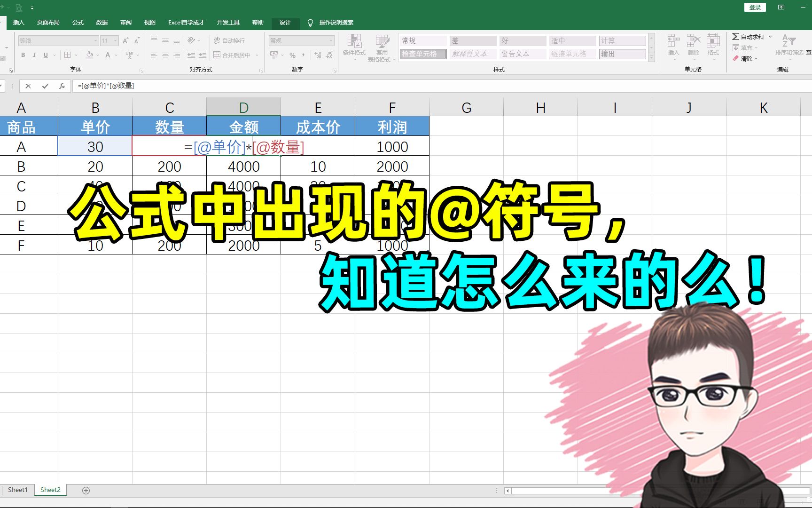The height and width of the screenshot is (508, 812).
Task: Apply the 好 cell style
Action: [523, 41]
